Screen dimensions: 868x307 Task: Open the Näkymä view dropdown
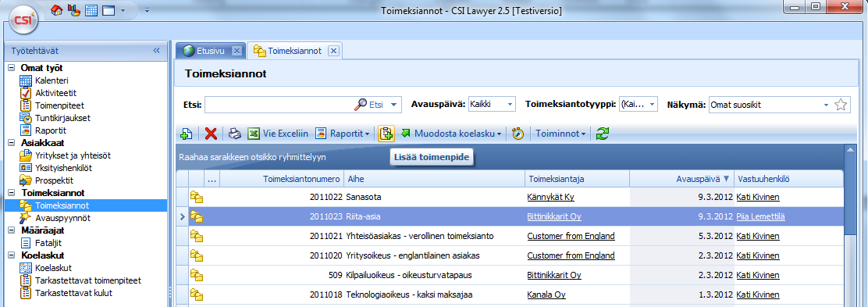click(x=827, y=104)
